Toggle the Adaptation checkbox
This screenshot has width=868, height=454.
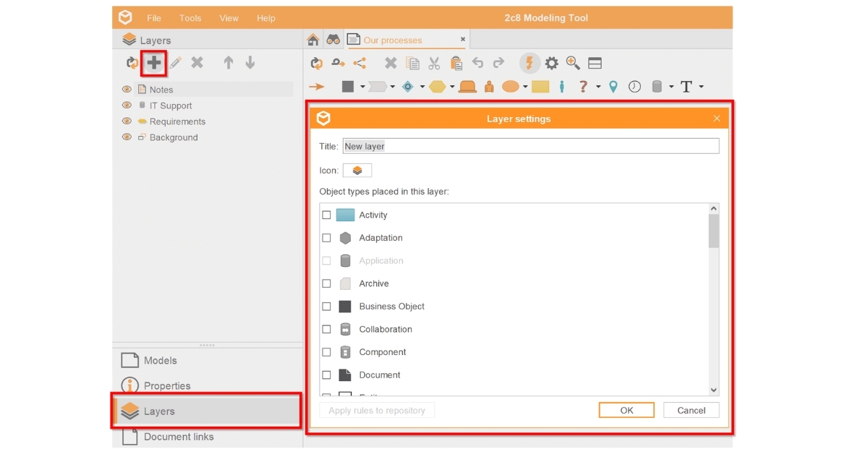326,238
